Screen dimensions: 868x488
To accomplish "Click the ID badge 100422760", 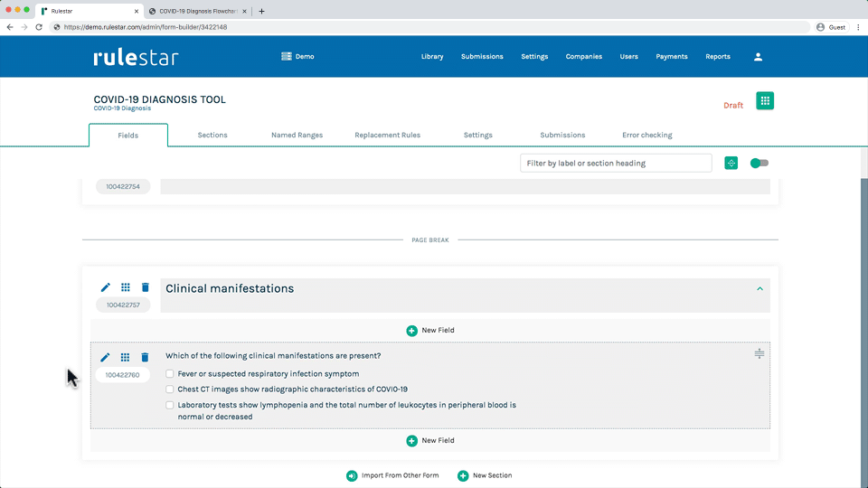I will click(122, 375).
